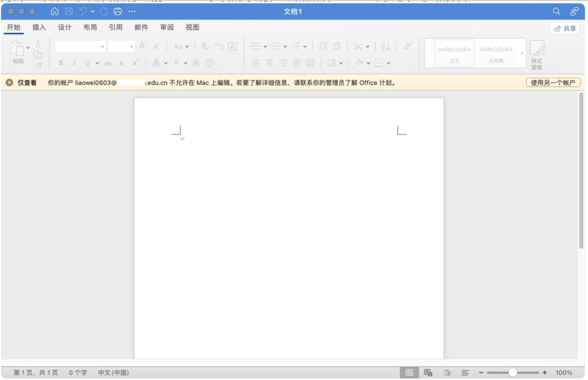Viewport: 588px width, 380px height.
Task: Click the Clear All Formatting icon
Action: point(205,46)
